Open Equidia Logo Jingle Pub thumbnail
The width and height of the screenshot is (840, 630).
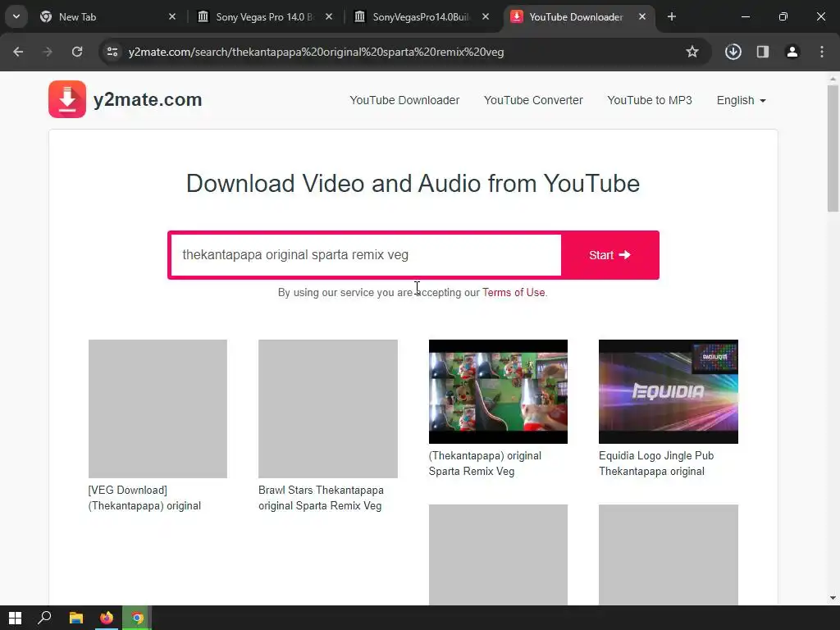click(x=668, y=391)
